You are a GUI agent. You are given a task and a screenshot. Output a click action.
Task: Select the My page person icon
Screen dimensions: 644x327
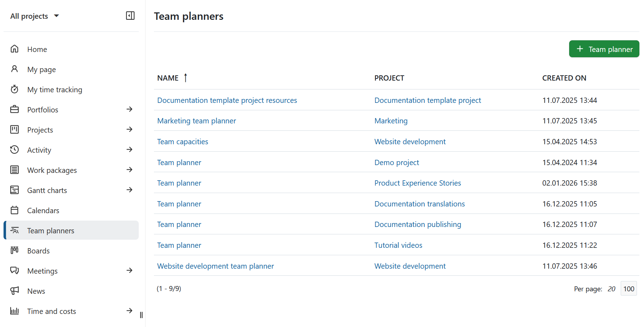14,69
